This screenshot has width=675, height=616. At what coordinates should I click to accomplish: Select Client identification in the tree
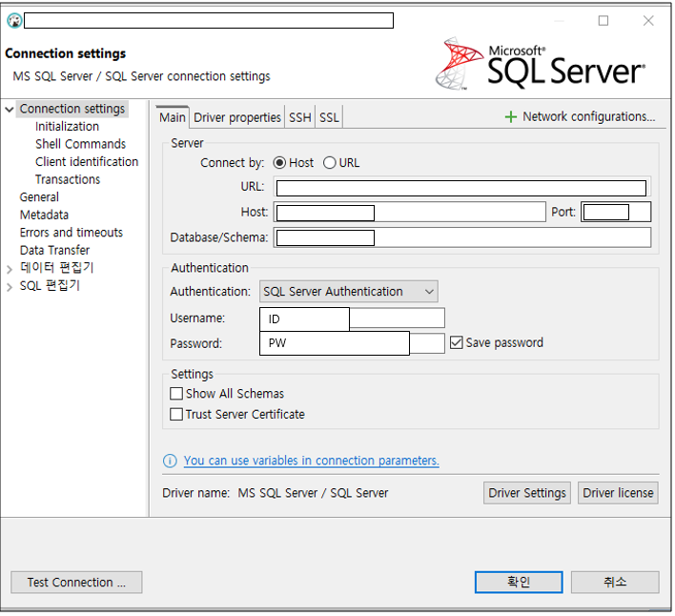tap(87, 162)
